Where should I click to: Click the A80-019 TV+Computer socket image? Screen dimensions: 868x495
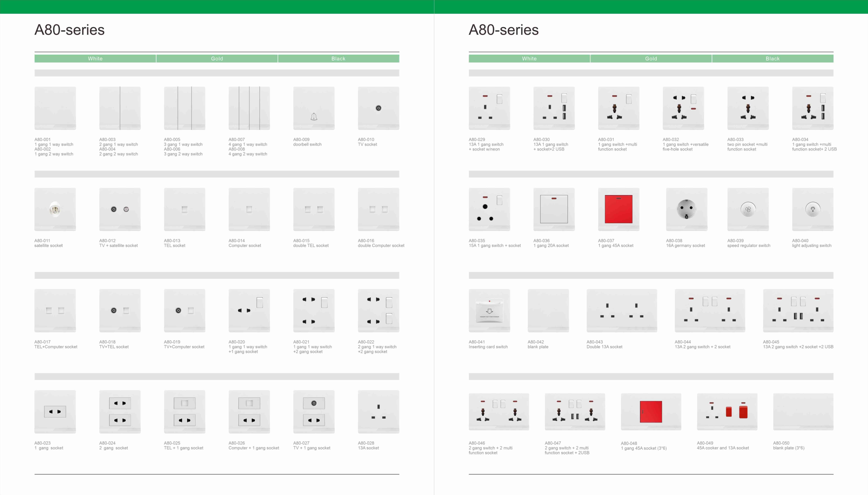(185, 311)
